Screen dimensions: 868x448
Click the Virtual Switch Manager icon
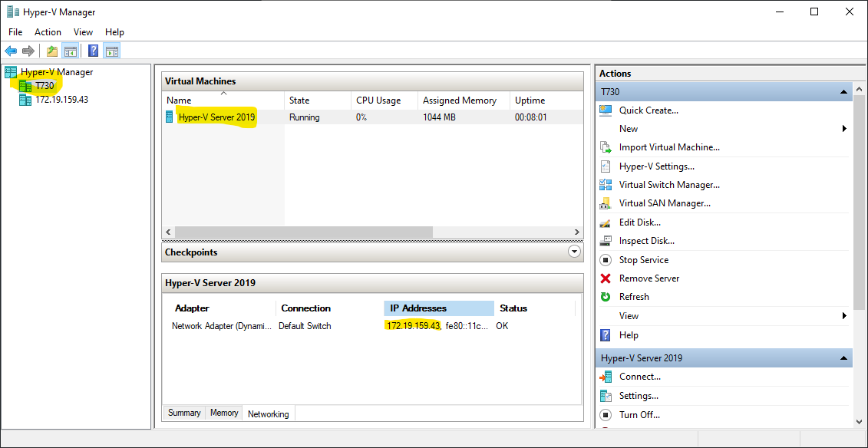[606, 185]
